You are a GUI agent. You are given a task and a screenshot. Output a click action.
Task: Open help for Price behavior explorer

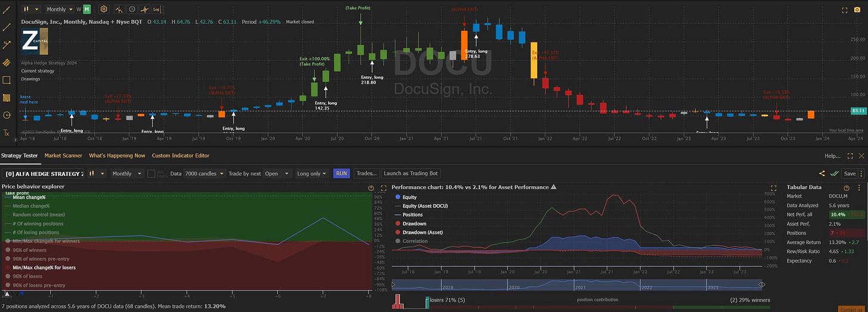pos(371,187)
